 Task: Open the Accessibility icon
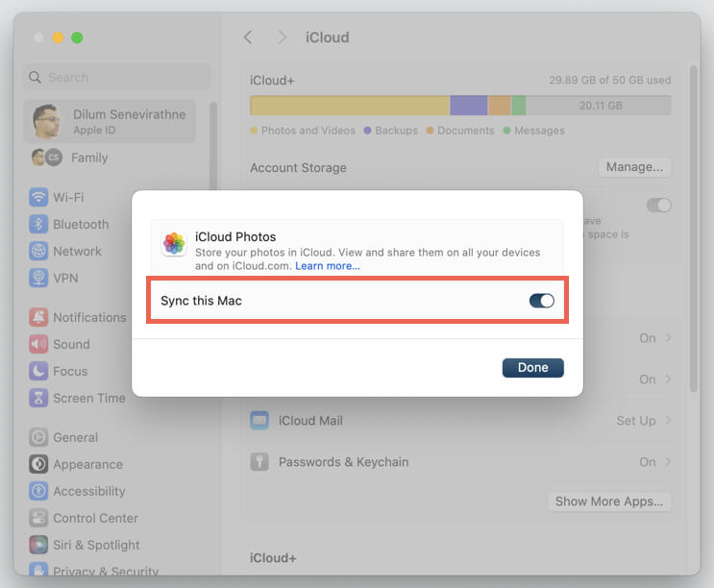click(x=38, y=491)
